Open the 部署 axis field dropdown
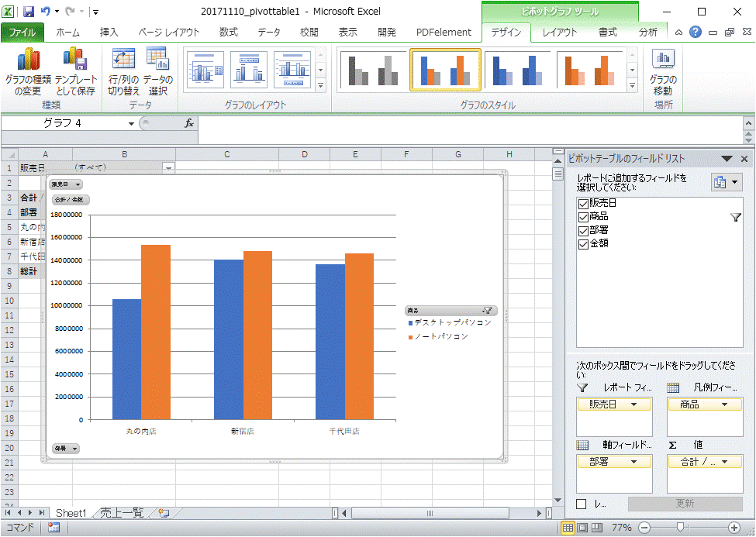Screen dimensions: 756x537 pyautogui.click(x=635, y=462)
